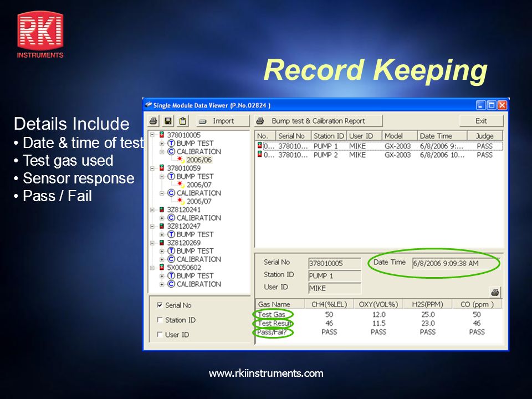532x399 pixels.
Task: Select the 2006/06 calibration record
Action: pos(199,160)
